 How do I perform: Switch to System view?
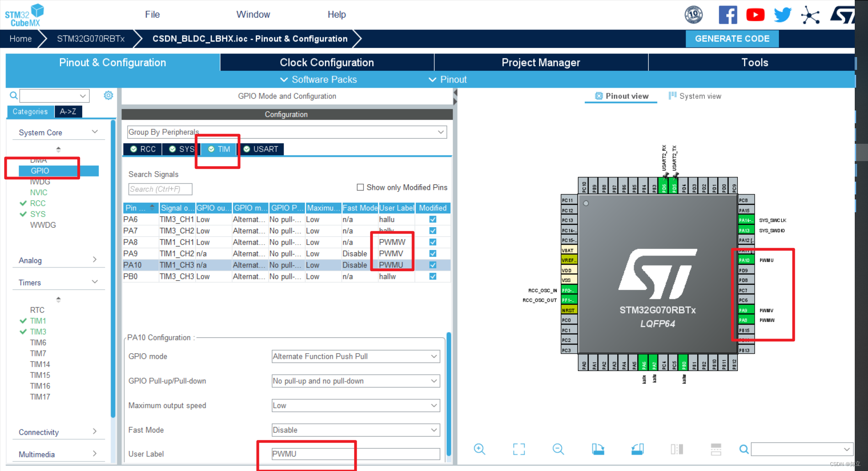point(695,96)
